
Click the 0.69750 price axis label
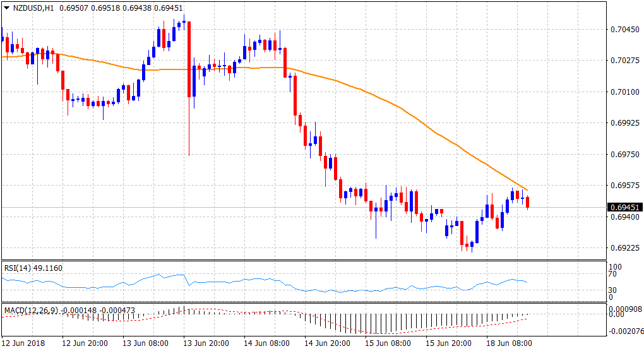pos(624,155)
